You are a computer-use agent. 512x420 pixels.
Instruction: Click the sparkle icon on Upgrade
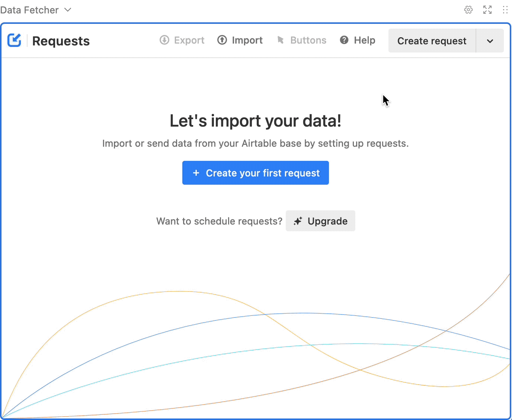(298, 221)
